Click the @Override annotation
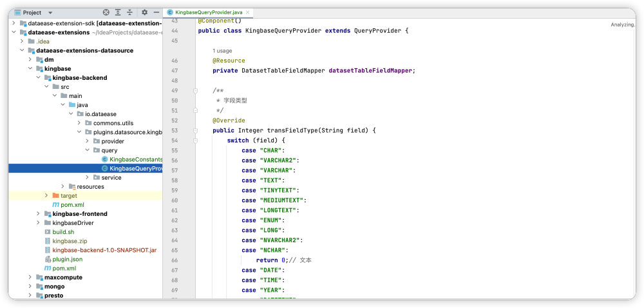The image size is (644, 308). pos(229,120)
